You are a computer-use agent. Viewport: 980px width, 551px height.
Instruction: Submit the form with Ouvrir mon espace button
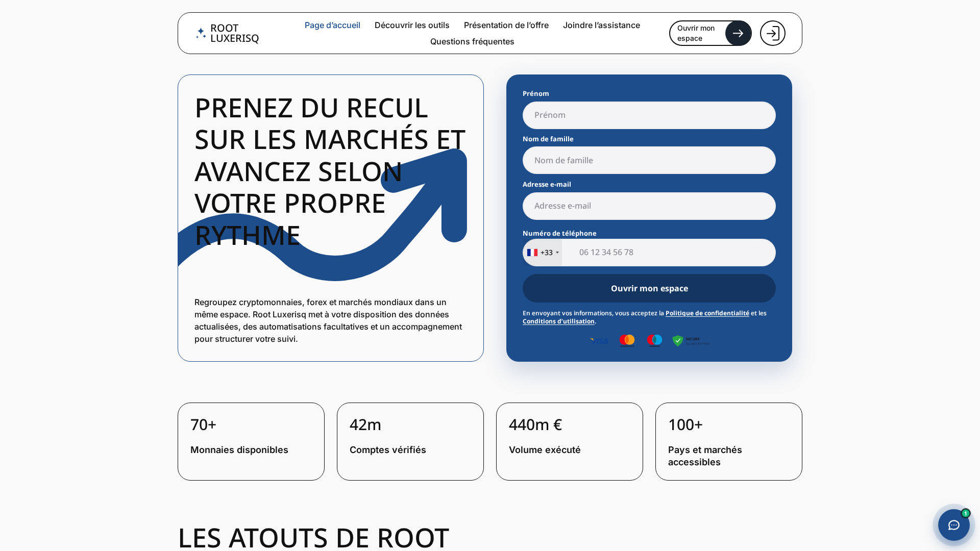click(x=649, y=288)
